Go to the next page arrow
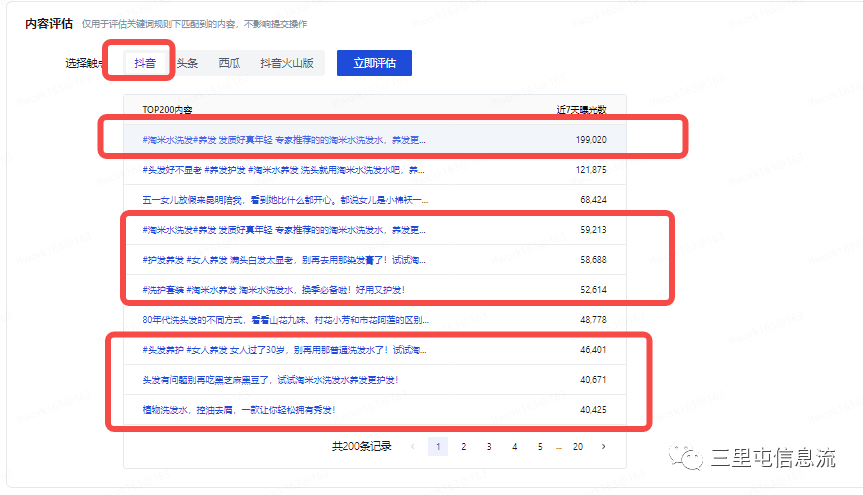 pyautogui.click(x=603, y=446)
